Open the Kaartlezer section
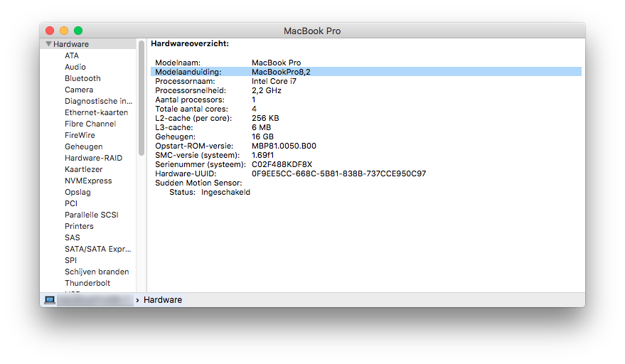The height and width of the screenshot is (364, 625). 84,169
